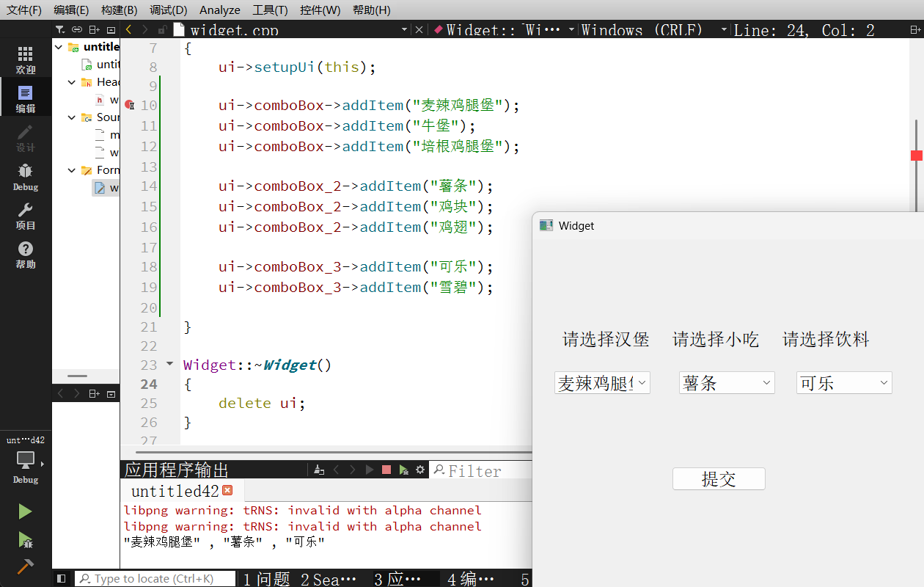Stop the running application (red square)

pyautogui.click(x=386, y=470)
